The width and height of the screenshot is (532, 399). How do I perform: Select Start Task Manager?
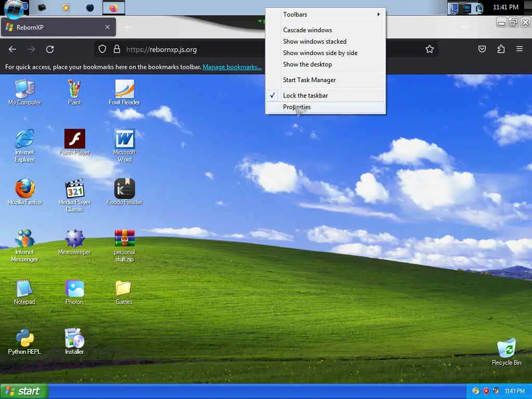pyautogui.click(x=325, y=79)
